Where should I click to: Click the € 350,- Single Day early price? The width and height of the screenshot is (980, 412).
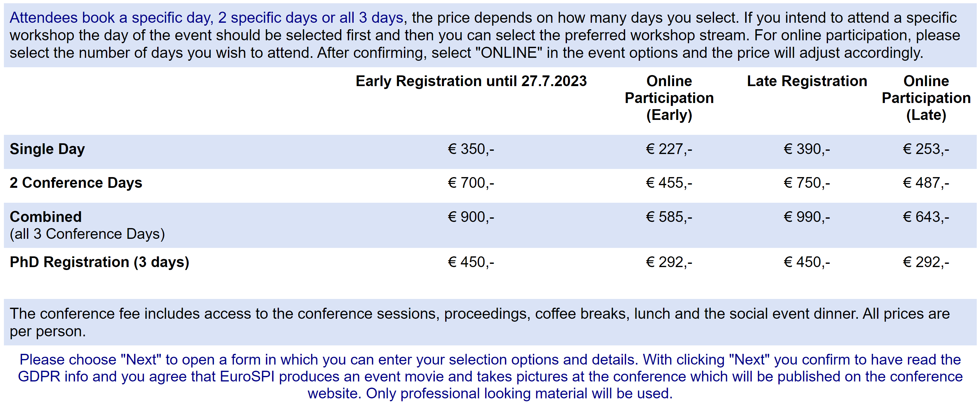tap(471, 149)
